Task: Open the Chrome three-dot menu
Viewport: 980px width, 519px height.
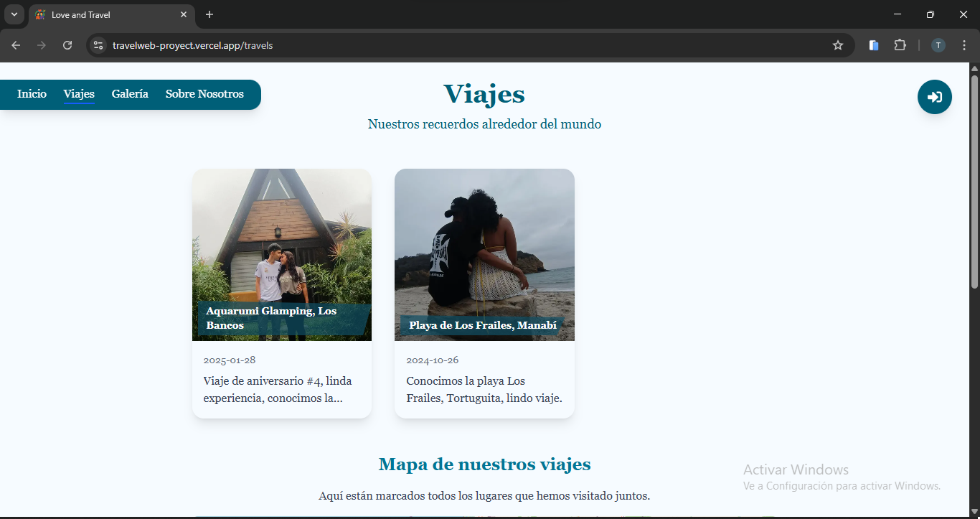Action: [963, 45]
